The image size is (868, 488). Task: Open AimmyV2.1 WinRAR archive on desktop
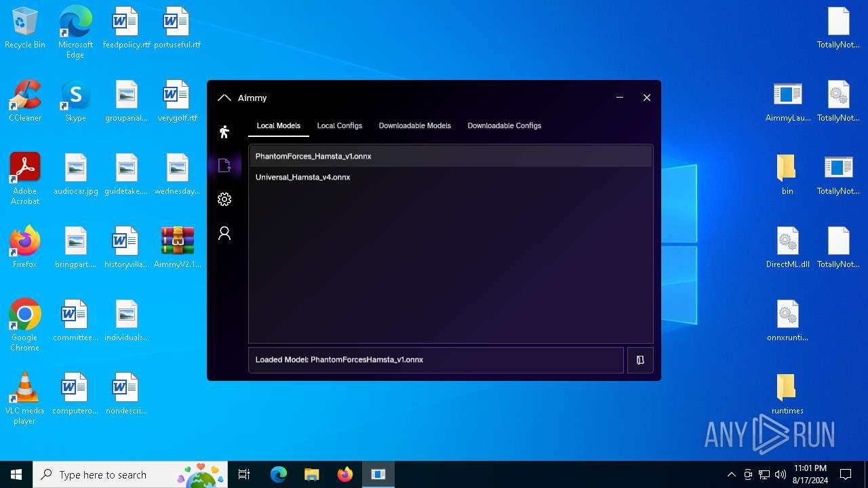tap(177, 248)
